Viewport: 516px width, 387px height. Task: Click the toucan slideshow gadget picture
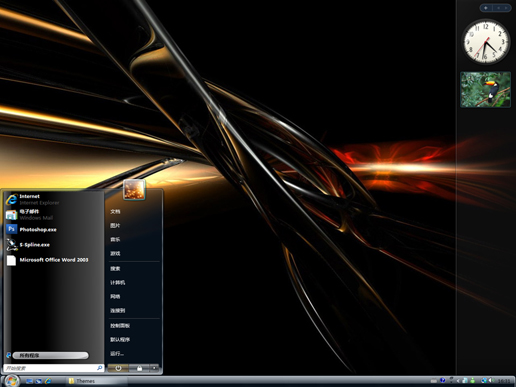486,89
